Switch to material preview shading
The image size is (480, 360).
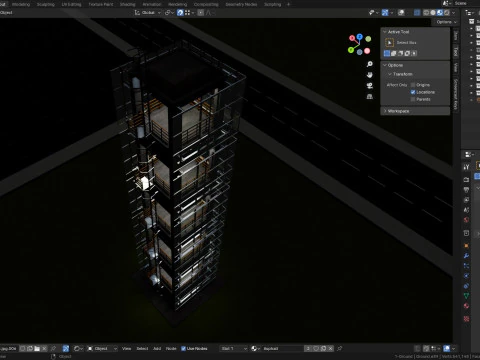440,13
